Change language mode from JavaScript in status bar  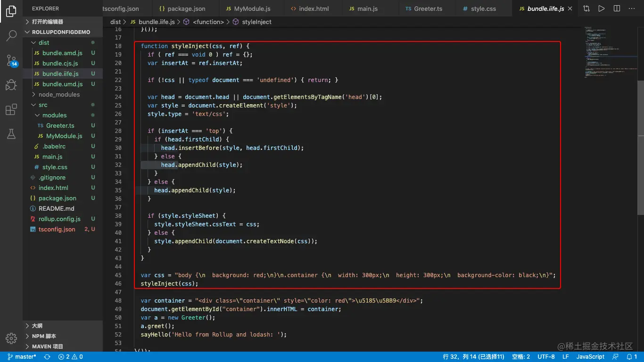[590, 357]
